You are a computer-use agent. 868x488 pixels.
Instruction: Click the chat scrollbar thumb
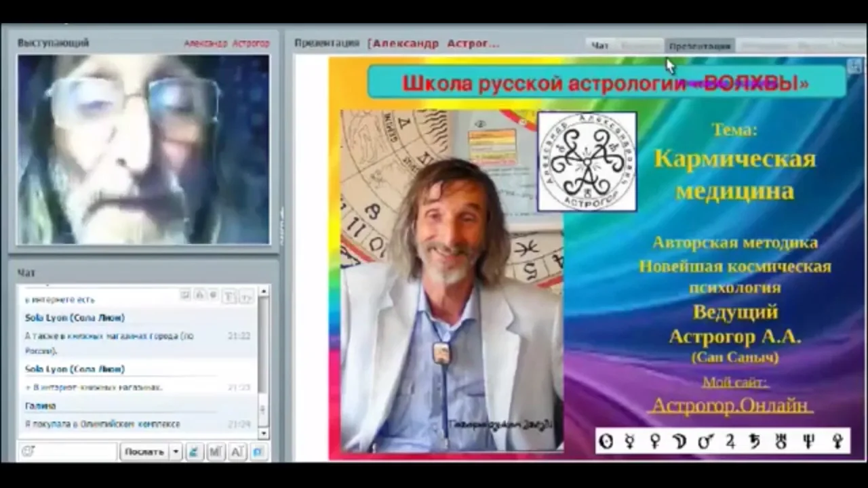pos(264,411)
